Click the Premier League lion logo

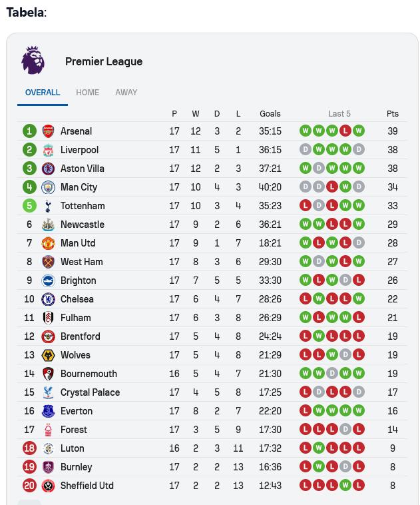[x=33, y=60]
